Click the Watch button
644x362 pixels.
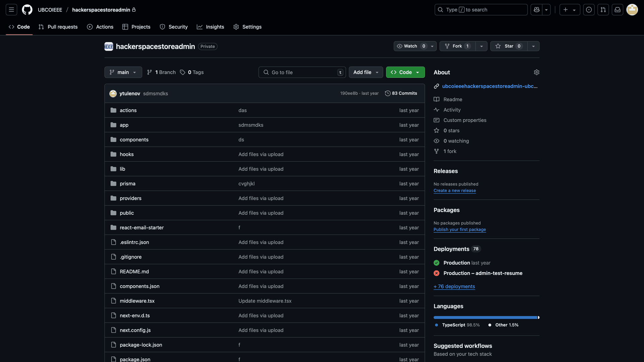pos(411,46)
